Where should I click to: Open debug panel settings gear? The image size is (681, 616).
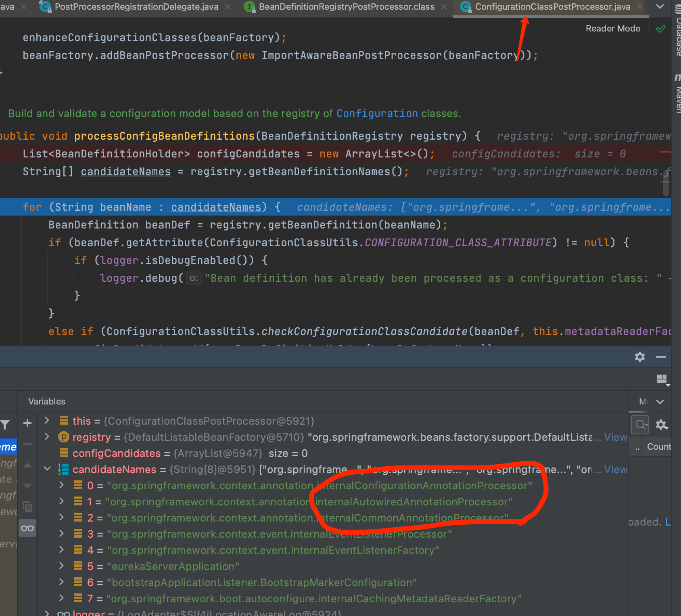coord(640,357)
